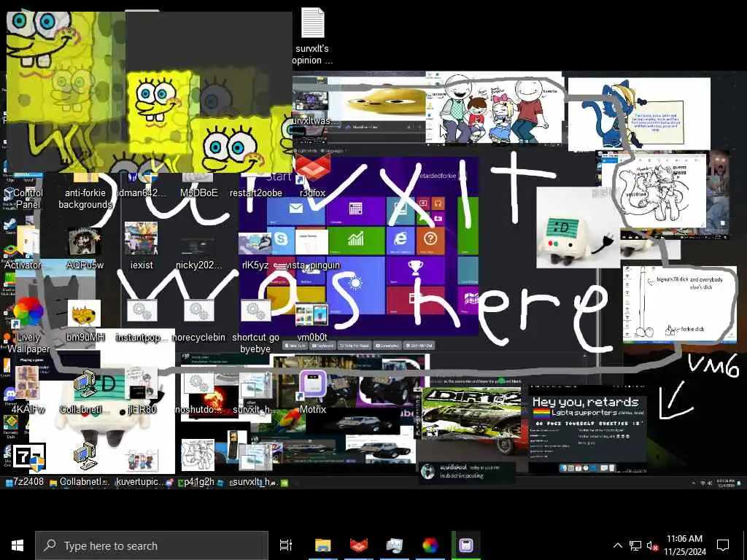Show hidden system tray icons
This screenshot has width=747, height=560.
[617, 545]
